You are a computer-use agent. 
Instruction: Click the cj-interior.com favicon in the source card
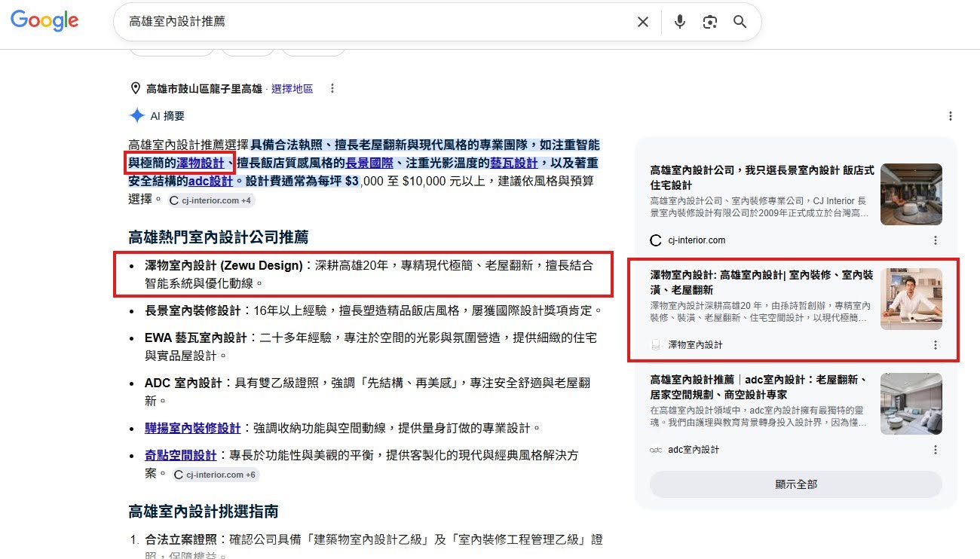click(x=656, y=240)
